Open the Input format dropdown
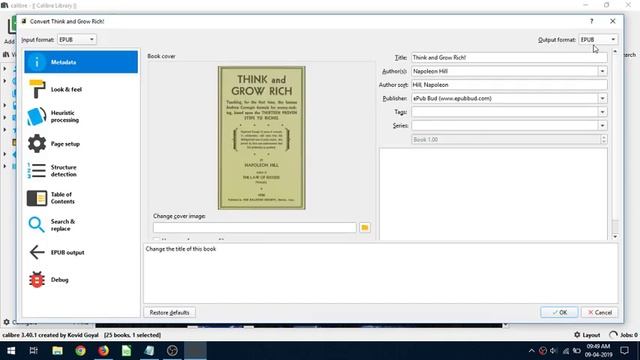Viewport: 640px width, 360px height. click(77, 40)
